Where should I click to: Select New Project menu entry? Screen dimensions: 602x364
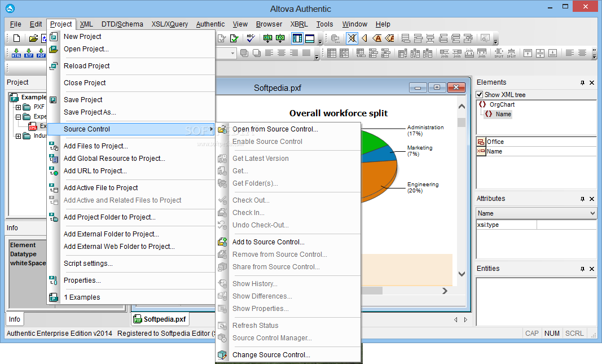click(130, 37)
